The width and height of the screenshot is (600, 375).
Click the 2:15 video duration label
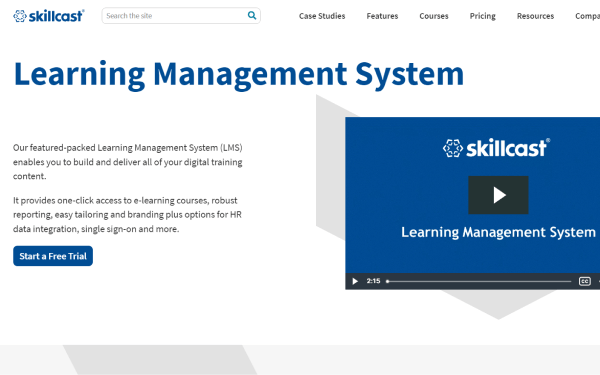point(373,281)
